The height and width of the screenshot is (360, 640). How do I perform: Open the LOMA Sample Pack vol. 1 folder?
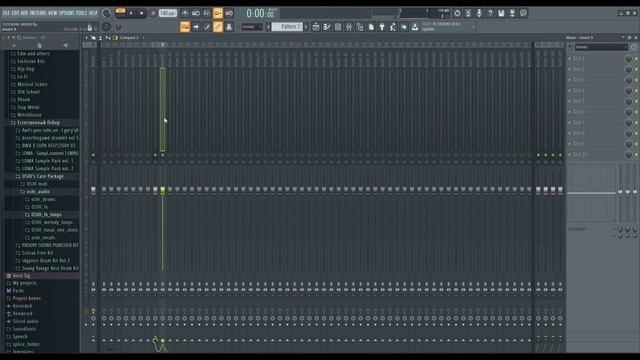click(x=47, y=161)
